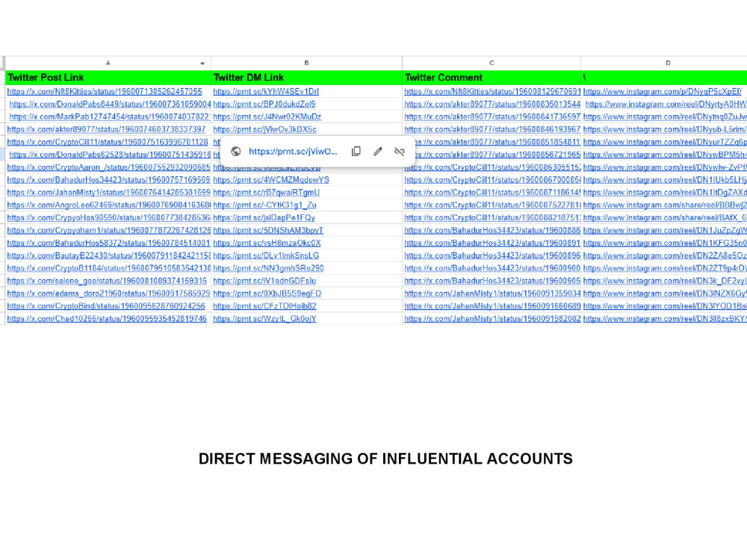Open the CryptoBind status link
Viewport: 747px width, 560px height.
click(x=106, y=305)
